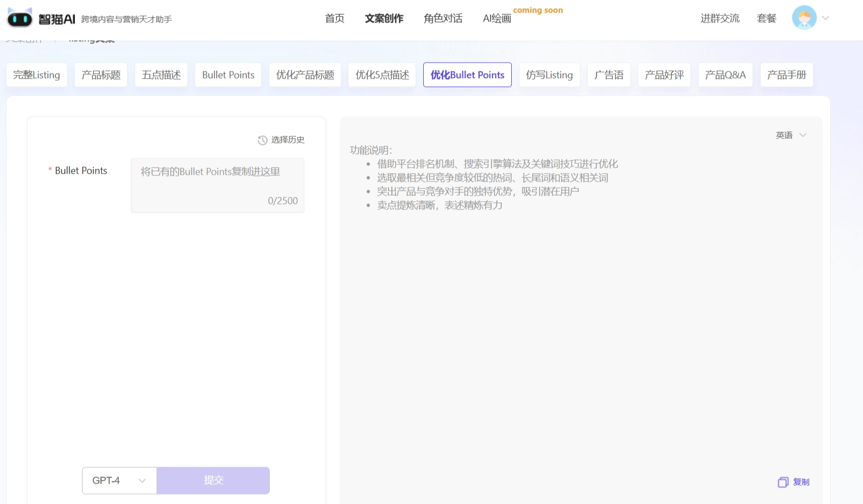Open the 广告语 tab
The image size is (863, 504).
[x=609, y=75]
